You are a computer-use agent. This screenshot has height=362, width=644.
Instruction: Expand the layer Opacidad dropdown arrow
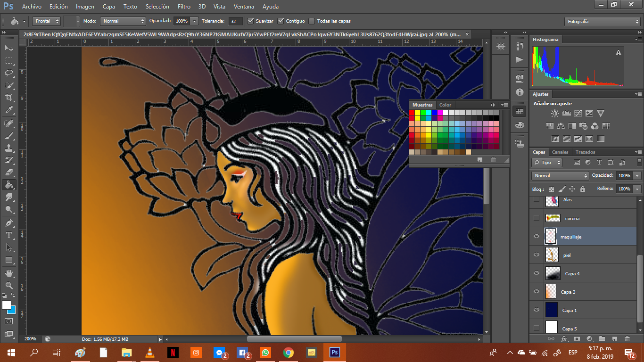tap(637, 175)
